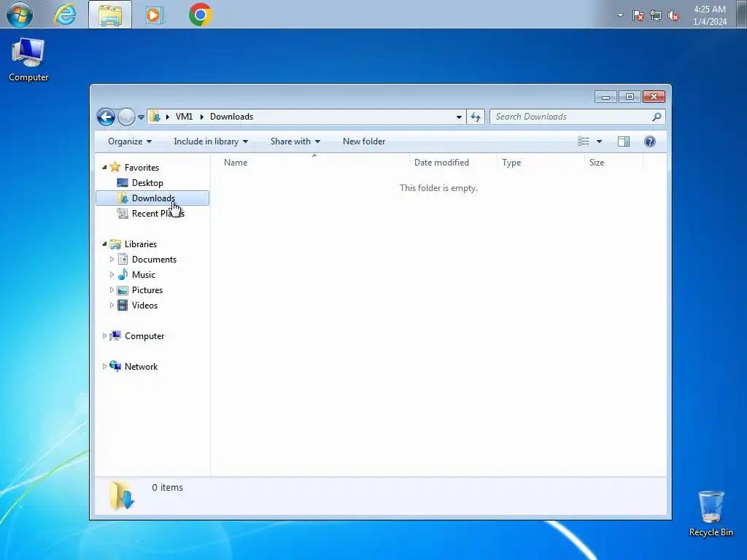Open Windows Media Player from taskbar
The height and width of the screenshot is (560, 747).
coord(154,15)
